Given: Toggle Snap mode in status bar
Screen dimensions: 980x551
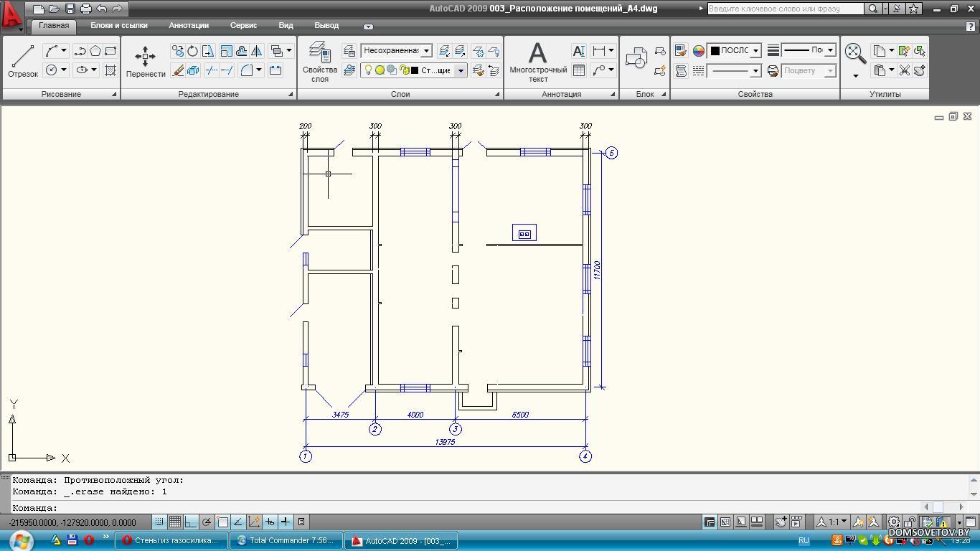Looking at the screenshot, I should click(159, 522).
